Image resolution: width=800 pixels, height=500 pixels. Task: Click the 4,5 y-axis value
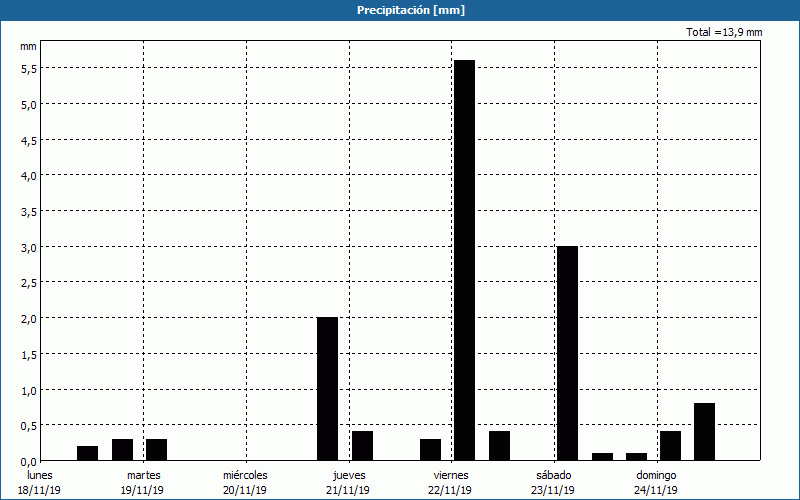(x=29, y=140)
